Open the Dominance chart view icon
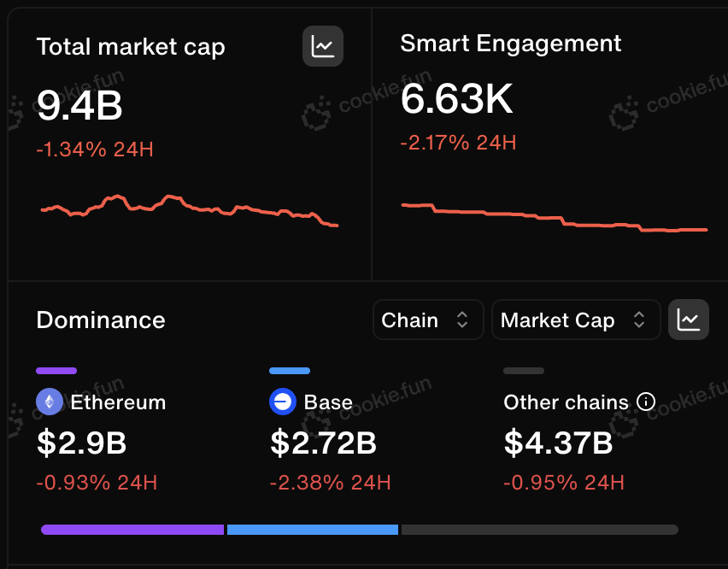This screenshot has width=728, height=569. click(x=688, y=320)
